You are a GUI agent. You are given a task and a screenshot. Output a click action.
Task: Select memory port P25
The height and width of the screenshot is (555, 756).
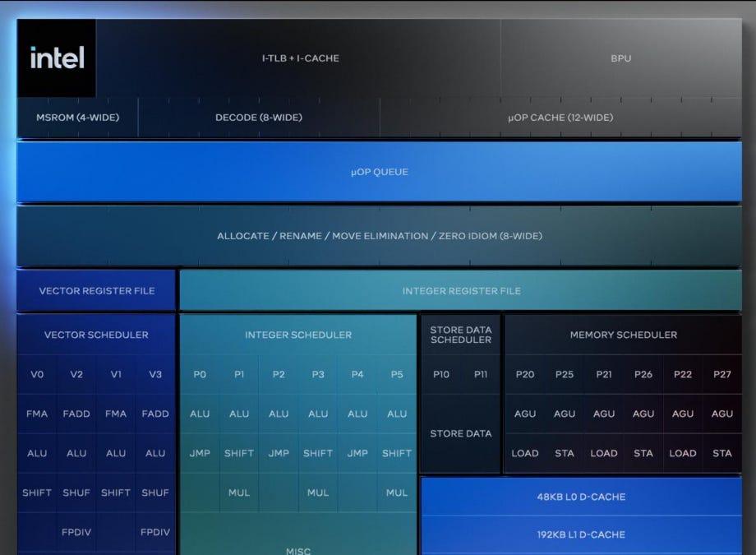pos(565,374)
